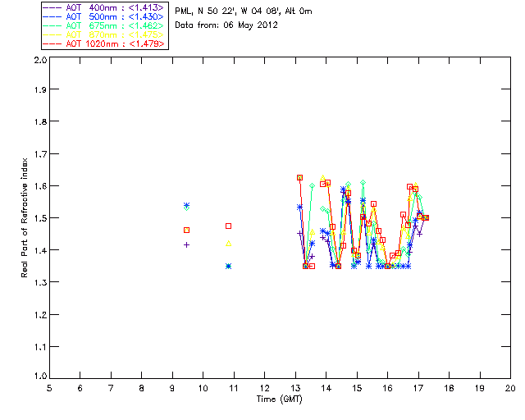Click the y-axis tick label "1.4"

(x=40, y=250)
